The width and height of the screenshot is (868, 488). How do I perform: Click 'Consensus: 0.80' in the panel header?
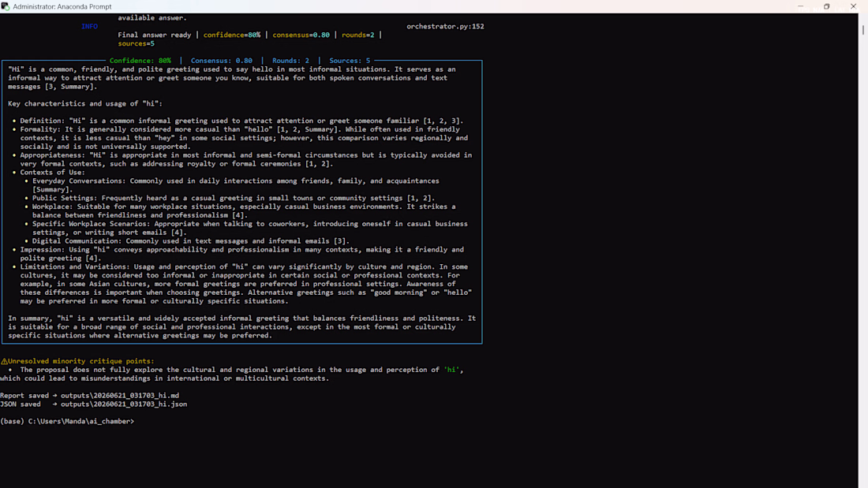(x=222, y=60)
